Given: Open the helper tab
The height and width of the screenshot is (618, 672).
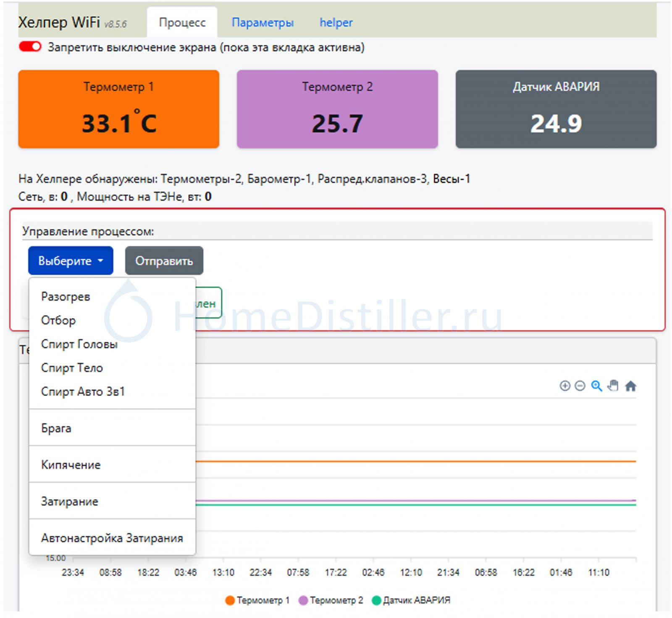Looking at the screenshot, I should [x=336, y=22].
